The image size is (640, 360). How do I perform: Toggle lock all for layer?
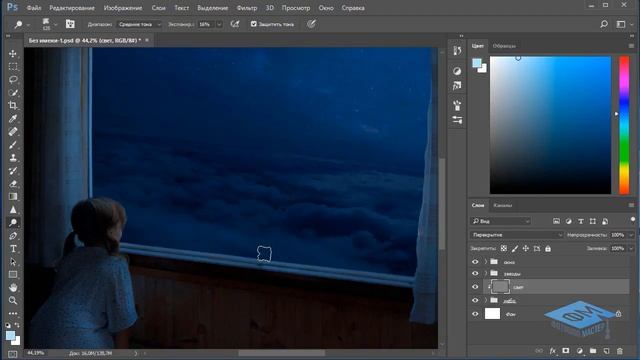point(548,248)
